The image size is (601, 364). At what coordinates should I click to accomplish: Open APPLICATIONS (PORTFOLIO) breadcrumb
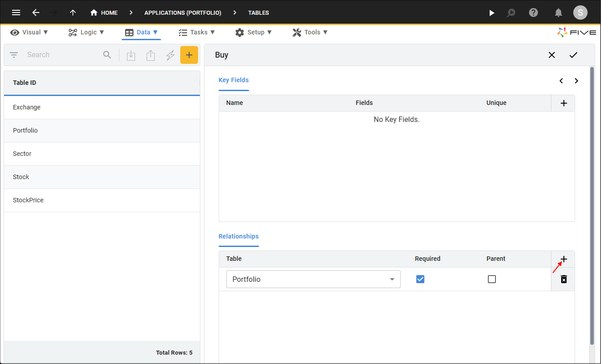(x=183, y=13)
